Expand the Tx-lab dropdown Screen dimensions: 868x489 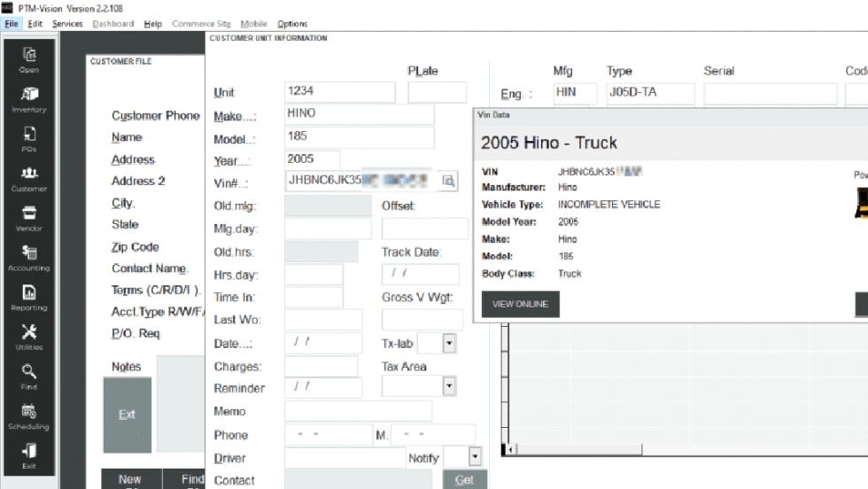coord(448,343)
